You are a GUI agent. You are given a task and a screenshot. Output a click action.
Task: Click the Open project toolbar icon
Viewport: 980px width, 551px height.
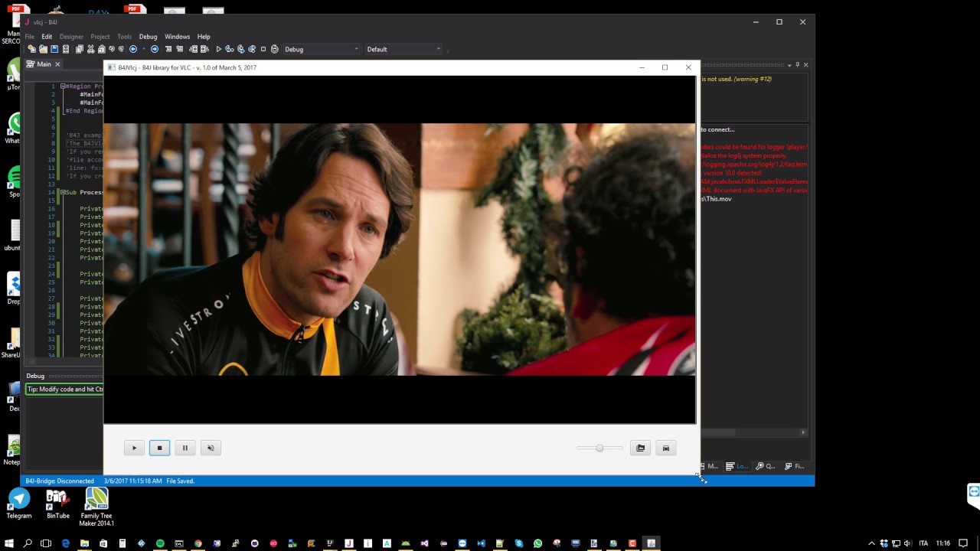43,49
